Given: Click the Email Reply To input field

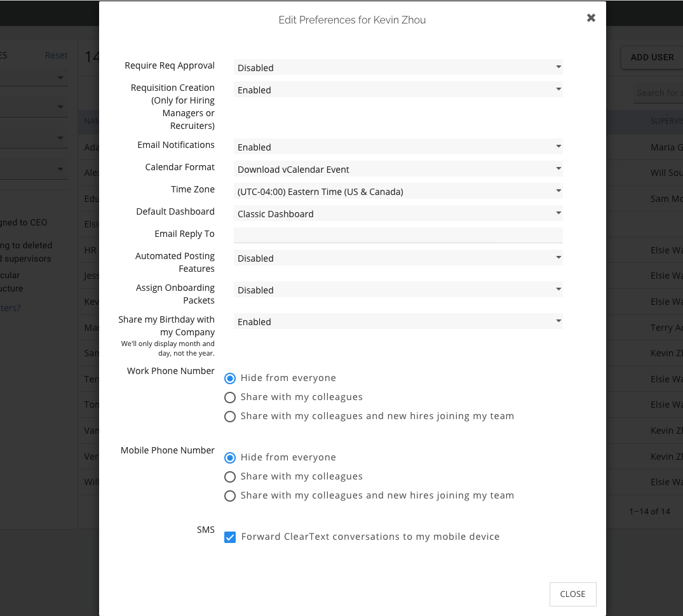Looking at the screenshot, I should tap(398, 234).
